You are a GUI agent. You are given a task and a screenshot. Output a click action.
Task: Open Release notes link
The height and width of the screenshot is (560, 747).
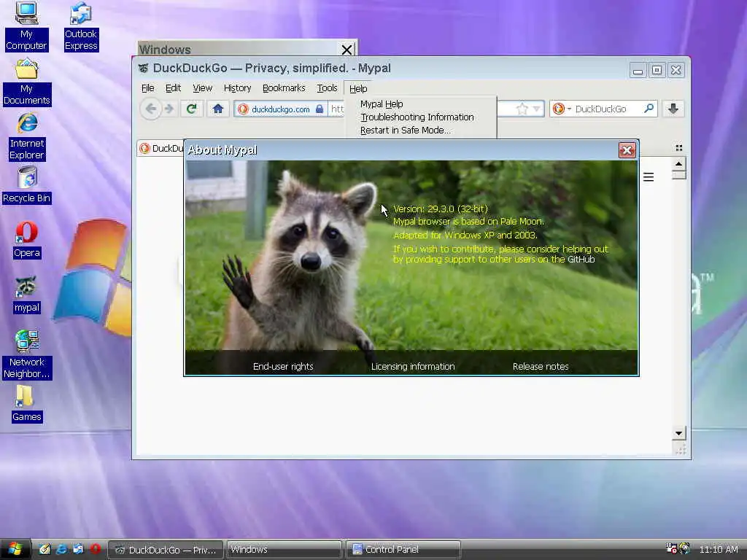pyautogui.click(x=541, y=366)
